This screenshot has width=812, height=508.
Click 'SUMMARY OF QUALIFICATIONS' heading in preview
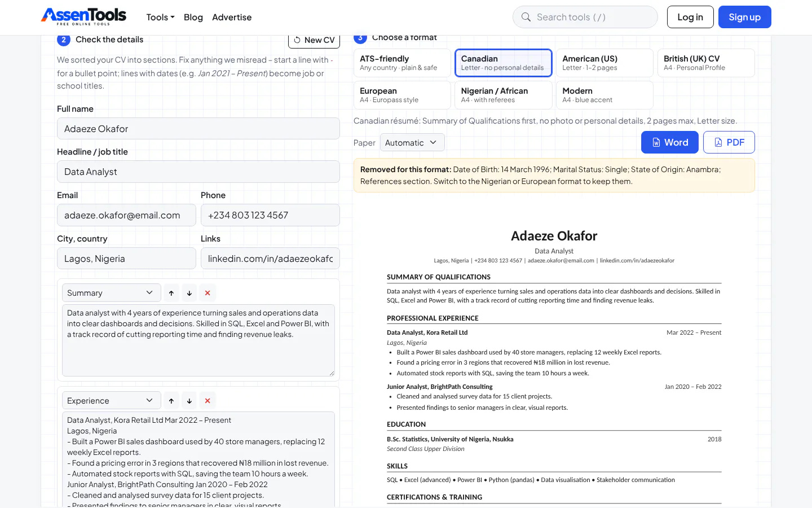439,277
